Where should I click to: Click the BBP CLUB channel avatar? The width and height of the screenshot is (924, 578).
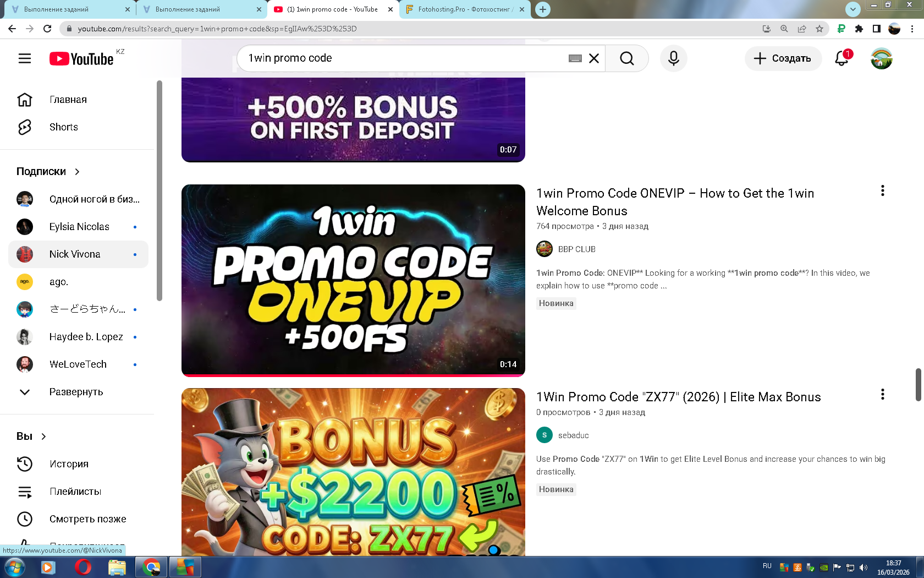[544, 249]
